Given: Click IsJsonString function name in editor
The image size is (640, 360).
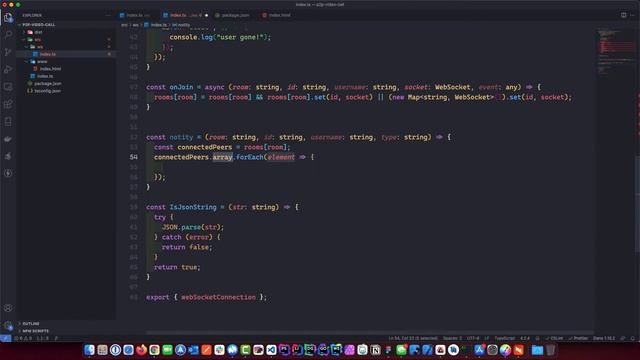Looking at the screenshot, I should (193, 207).
